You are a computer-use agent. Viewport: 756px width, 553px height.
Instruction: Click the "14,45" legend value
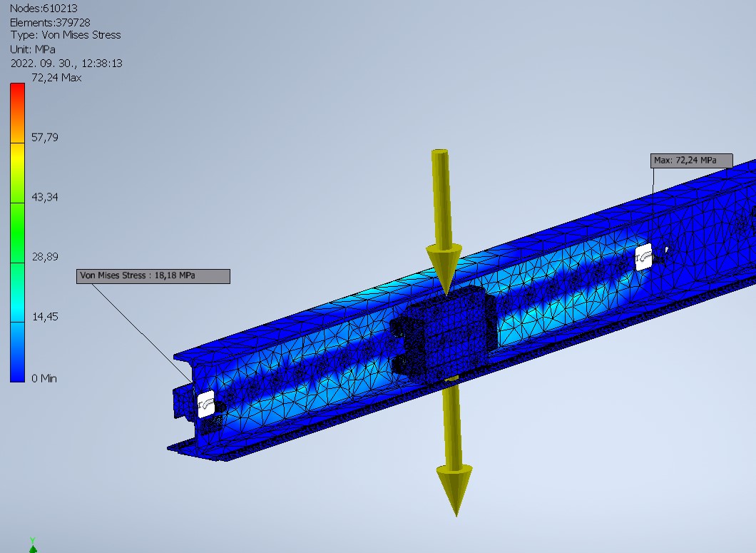click(45, 317)
